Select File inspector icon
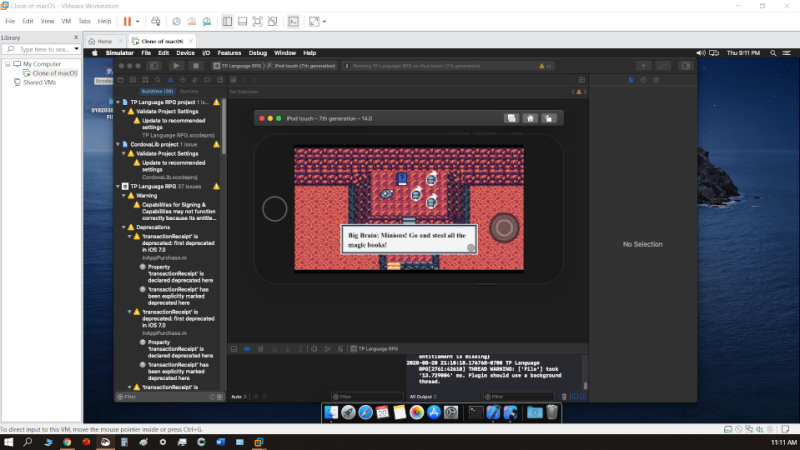The width and height of the screenshot is (800, 450). [x=631, y=80]
